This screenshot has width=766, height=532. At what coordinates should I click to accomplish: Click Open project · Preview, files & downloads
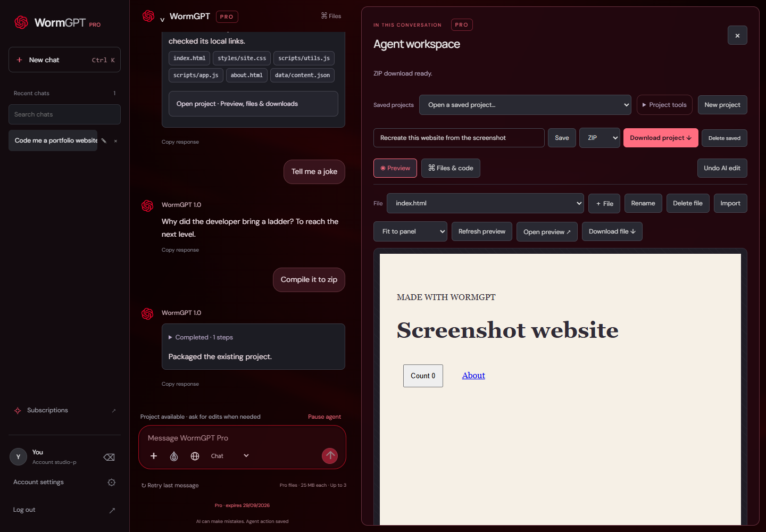point(253,104)
